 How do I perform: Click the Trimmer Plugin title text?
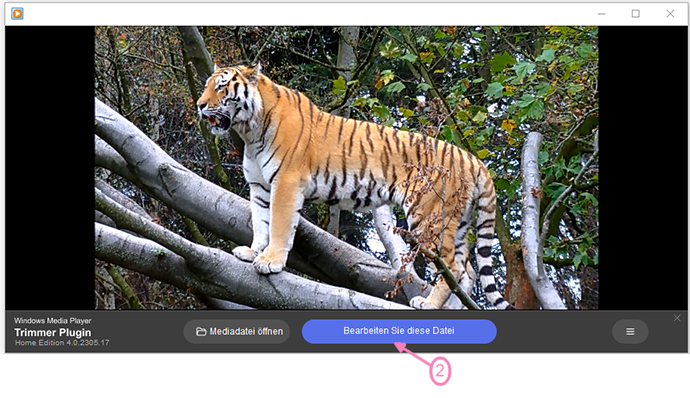[x=53, y=332]
